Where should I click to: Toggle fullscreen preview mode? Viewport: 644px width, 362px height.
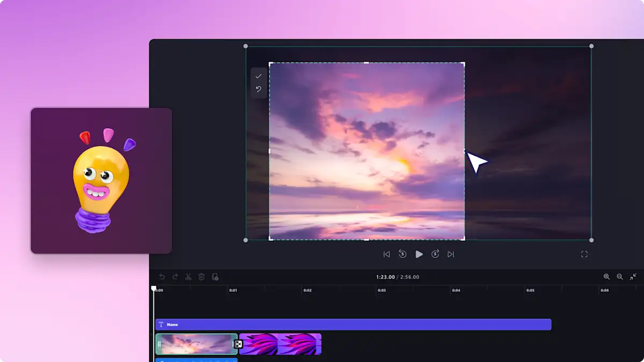(x=584, y=254)
